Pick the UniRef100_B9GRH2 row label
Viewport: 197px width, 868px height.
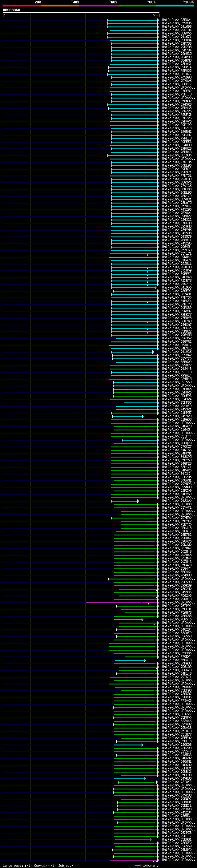click(177, 131)
